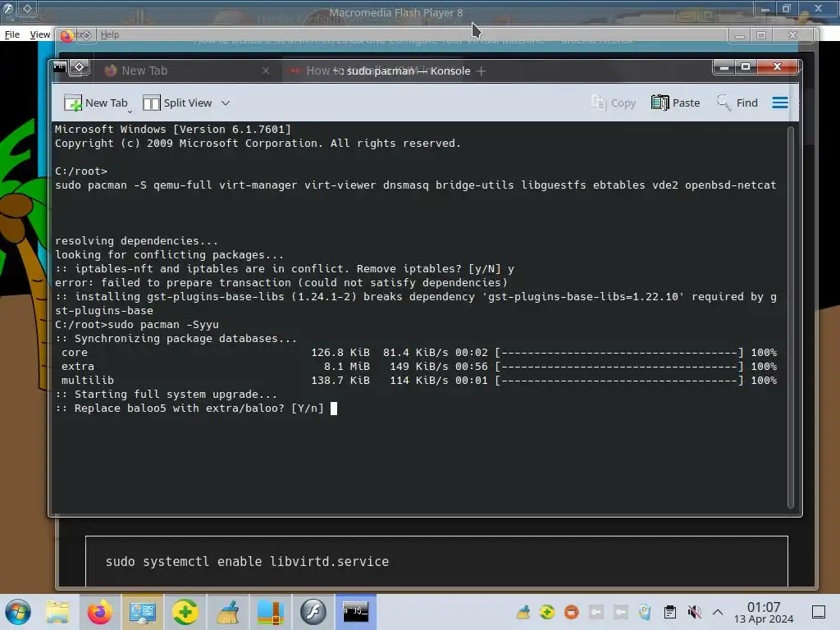This screenshot has width=840, height=630.
Task: Click the green plus tray icon
Action: pyautogui.click(x=547, y=612)
